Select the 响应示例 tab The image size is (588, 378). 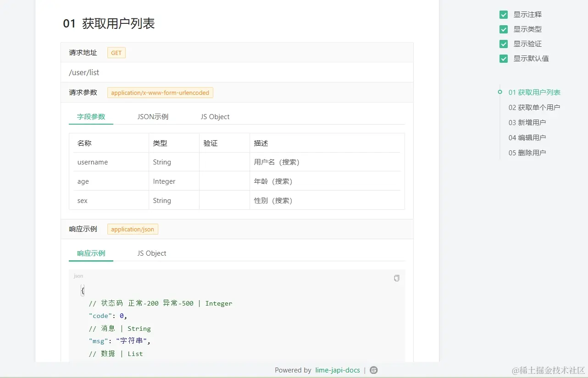coord(91,253)
